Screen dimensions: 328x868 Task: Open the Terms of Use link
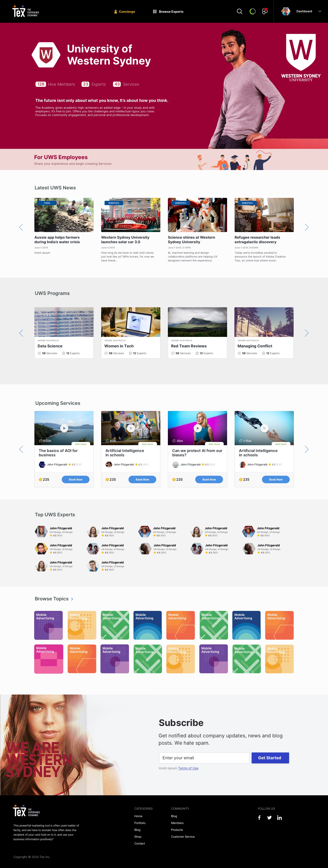[x=188, y=768]
